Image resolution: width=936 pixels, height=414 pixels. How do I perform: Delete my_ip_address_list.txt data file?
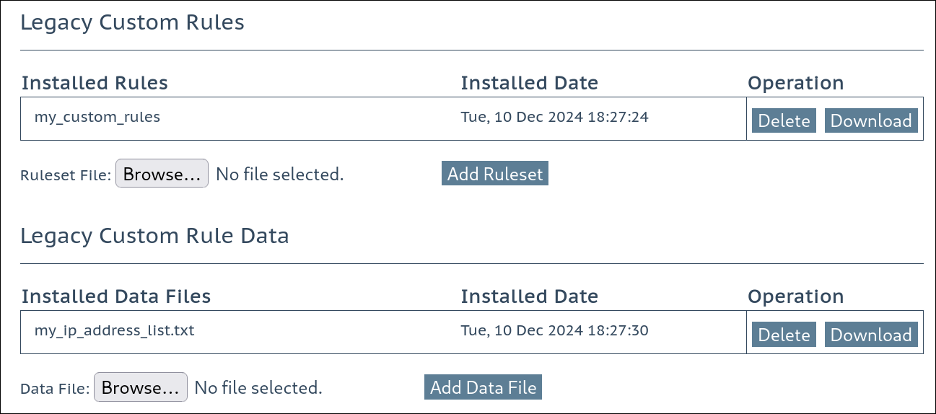[x=784, y=335]
